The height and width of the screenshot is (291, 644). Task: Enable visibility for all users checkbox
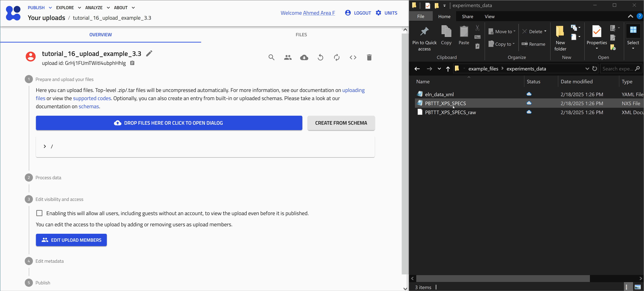tap(39, 213)
